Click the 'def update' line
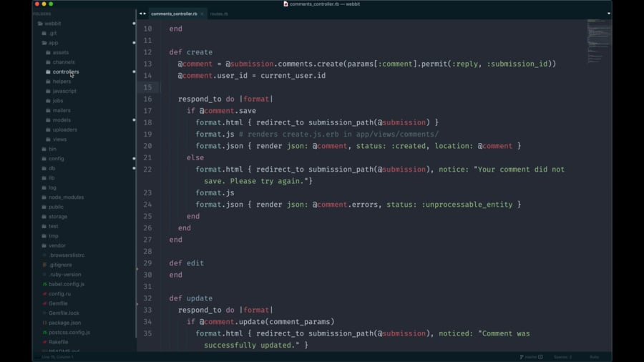The width and height of the screenshot is (644, 362). coord(191,298)
